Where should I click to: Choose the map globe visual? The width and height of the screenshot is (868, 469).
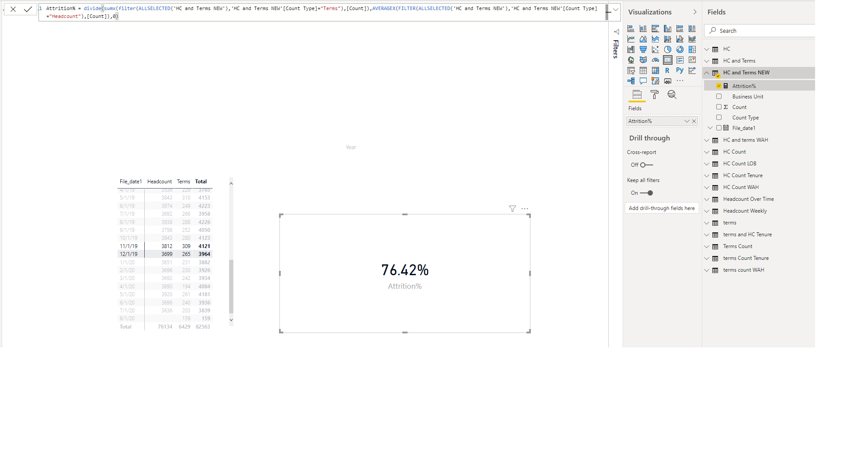point(631,60)
